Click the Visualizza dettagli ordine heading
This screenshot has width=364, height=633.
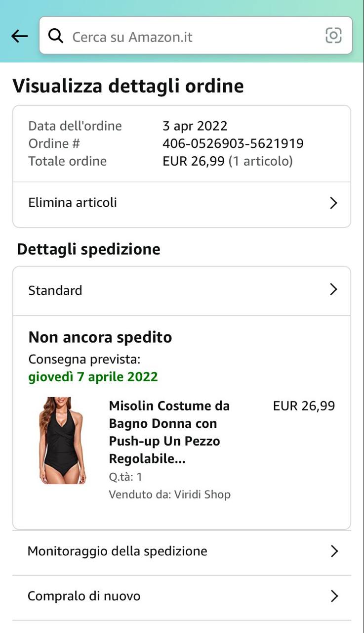tap(128, 86)
